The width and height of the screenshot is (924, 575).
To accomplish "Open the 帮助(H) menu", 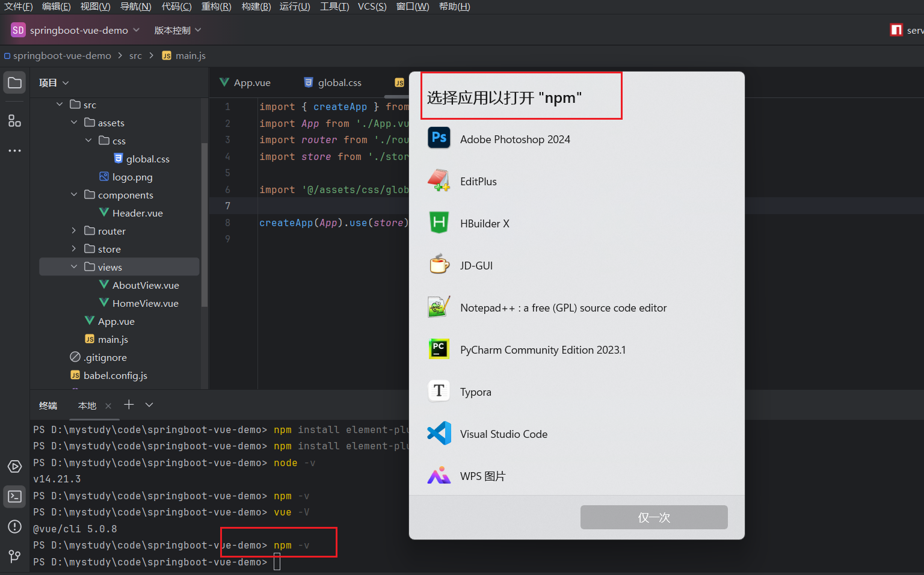I will (455, 7).
